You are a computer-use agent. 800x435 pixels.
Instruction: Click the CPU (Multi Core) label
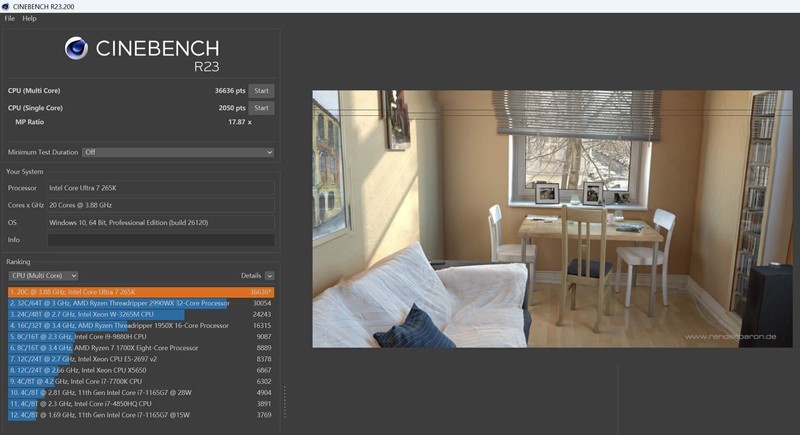point(34,91)
